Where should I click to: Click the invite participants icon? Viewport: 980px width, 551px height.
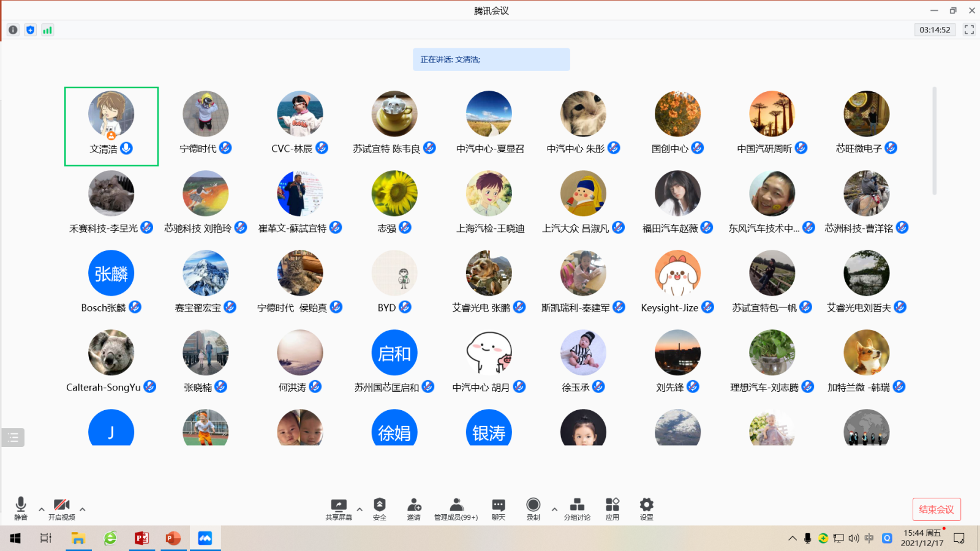click(414, 508)
